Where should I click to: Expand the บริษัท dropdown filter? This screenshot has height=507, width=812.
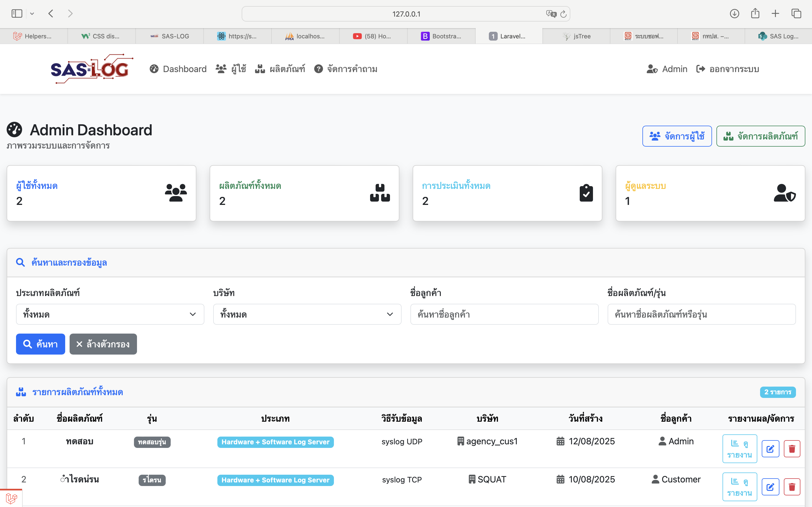307,314
